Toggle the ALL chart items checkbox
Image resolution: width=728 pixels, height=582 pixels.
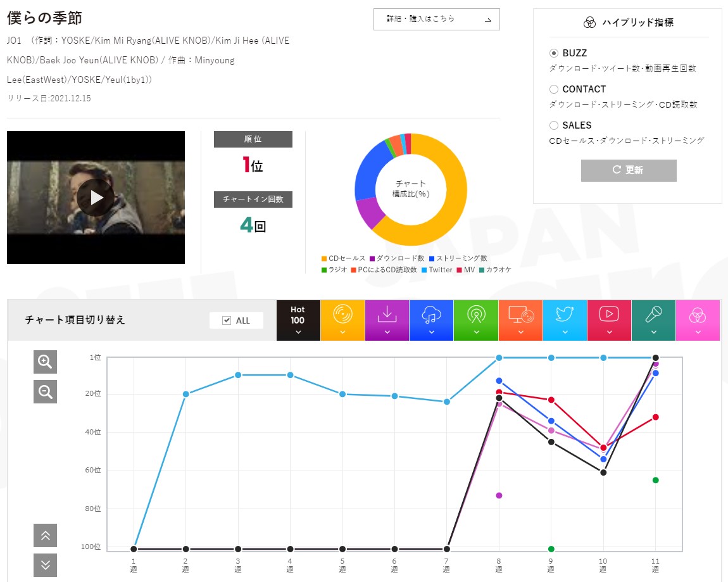[227, 320]
